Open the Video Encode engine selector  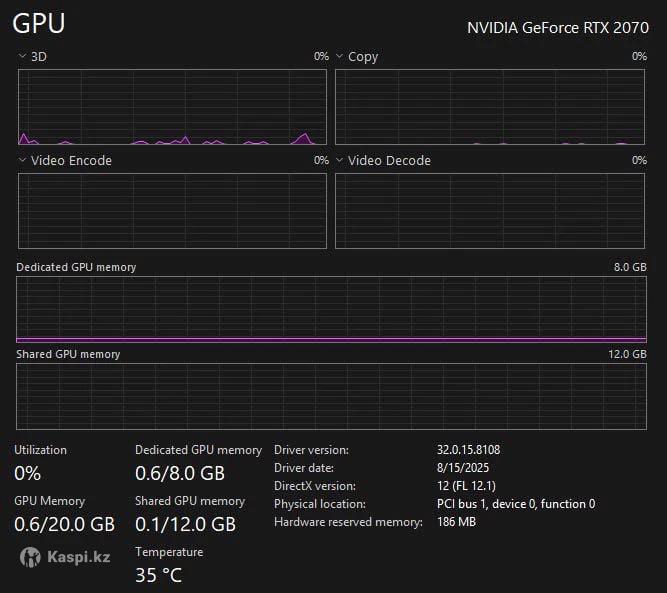click(22, 160)
